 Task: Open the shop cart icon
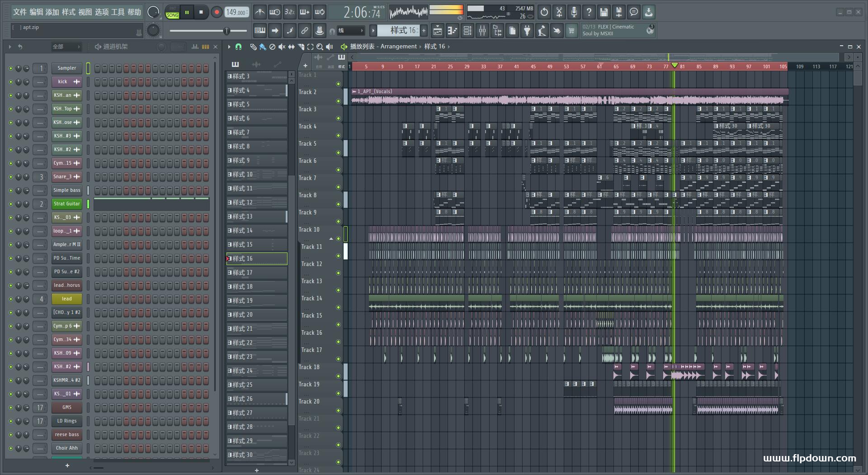click(571, 31)
